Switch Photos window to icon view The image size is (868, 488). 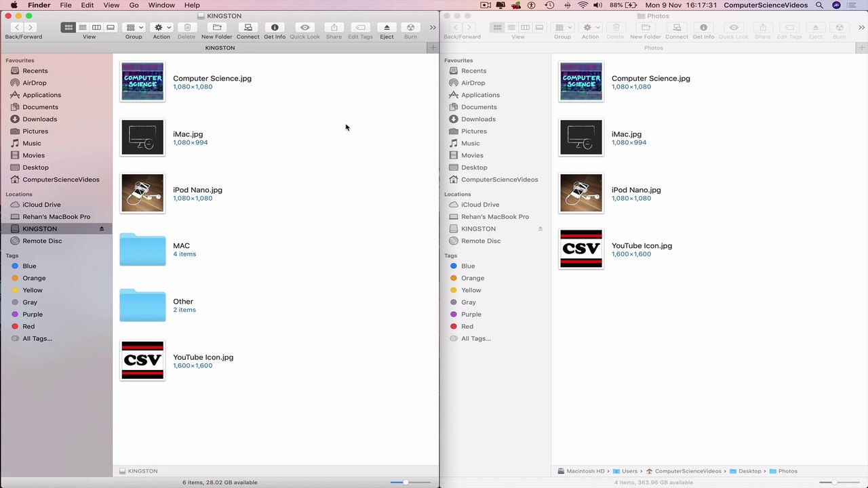tap(497, 27)
